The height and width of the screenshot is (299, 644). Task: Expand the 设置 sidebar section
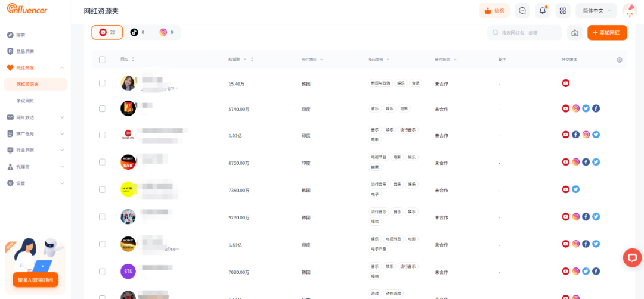(x=62, y=183)
